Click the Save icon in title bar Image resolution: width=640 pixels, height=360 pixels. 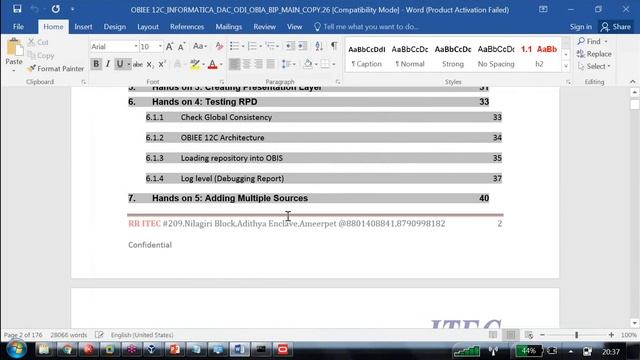point(17,9)
